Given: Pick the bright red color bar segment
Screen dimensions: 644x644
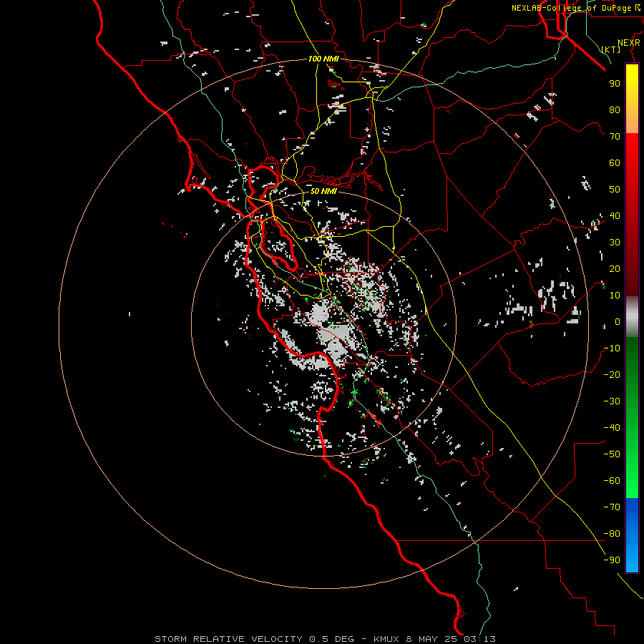Looking at the screenshot, I should point(632,152).
